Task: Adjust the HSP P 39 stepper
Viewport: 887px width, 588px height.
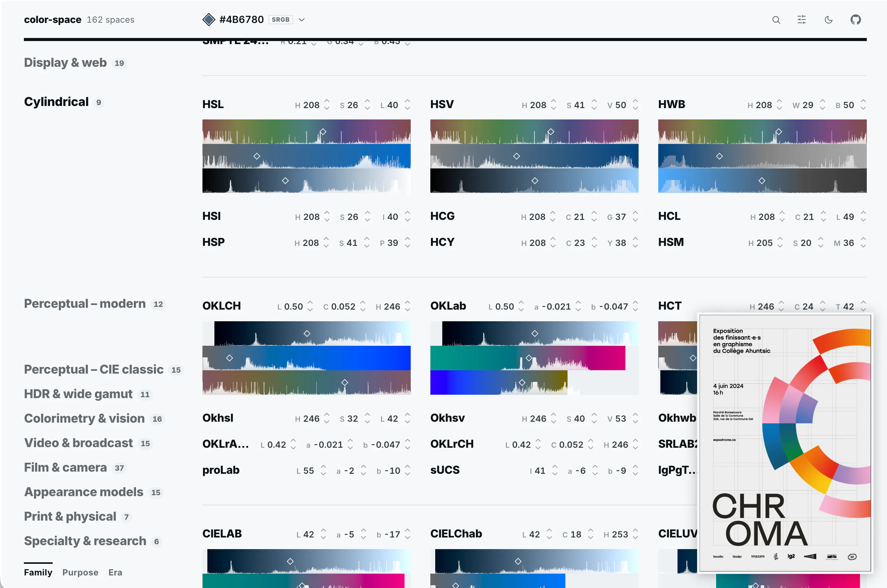Action: 408,243
